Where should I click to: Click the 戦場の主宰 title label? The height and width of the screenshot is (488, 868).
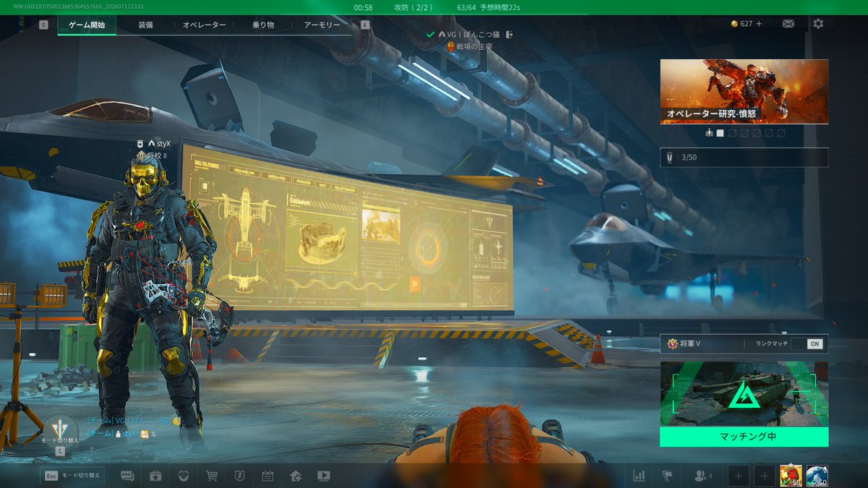470,46
